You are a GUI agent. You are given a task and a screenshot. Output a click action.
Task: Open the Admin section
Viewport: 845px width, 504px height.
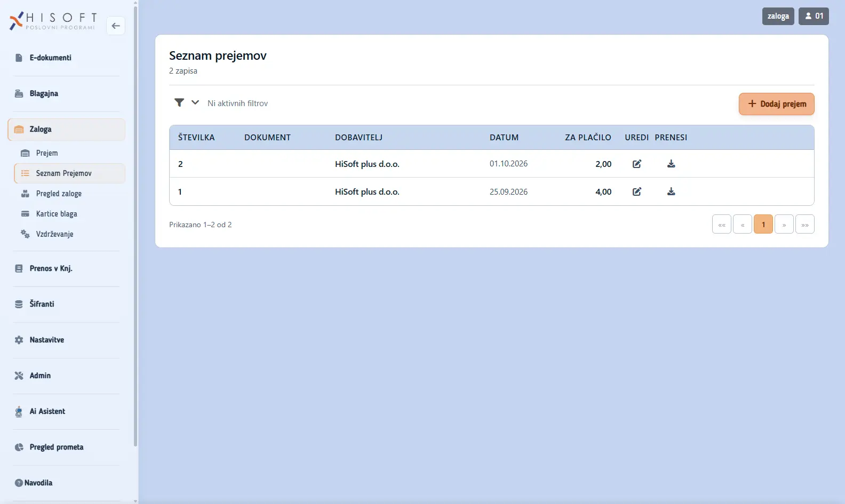(x=67, y=375)
